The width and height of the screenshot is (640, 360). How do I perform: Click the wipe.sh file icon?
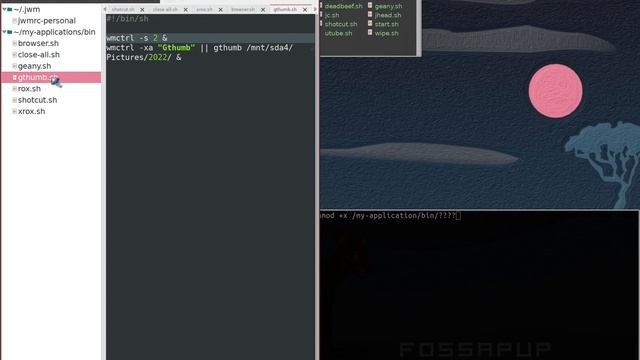click(x=370, y=32)
